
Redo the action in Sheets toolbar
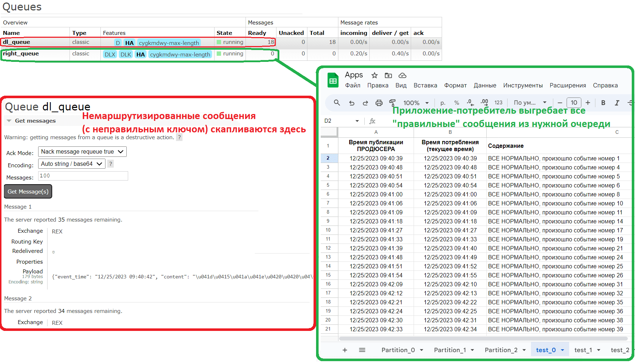pyautogui.click(x=365, y=103)
